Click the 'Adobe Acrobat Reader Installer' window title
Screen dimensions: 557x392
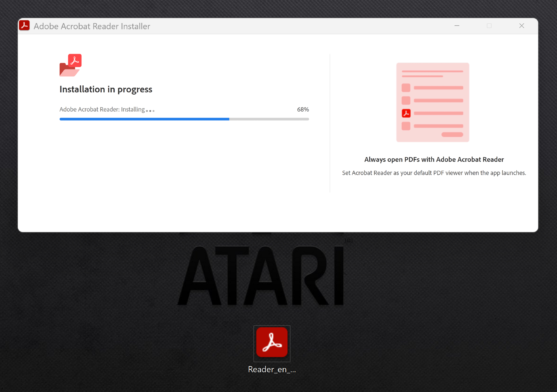coord(92,26)
